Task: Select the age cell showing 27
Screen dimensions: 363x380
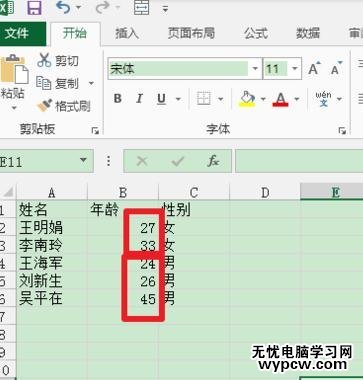Action: [123, 228]
